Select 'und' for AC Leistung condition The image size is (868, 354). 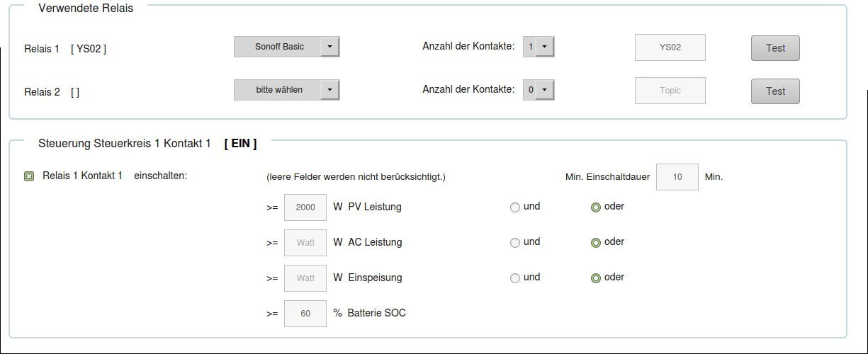pyautogui.click(x=515, y=243)
